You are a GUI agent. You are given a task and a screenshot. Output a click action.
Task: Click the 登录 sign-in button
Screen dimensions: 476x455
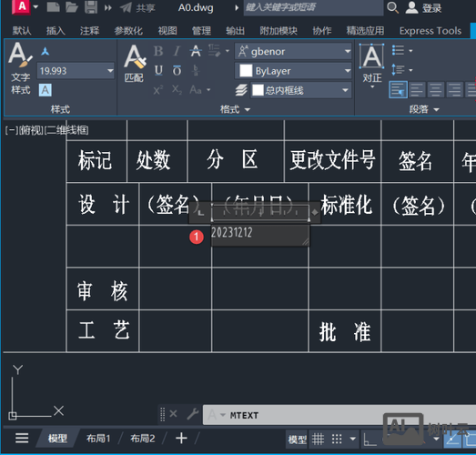point(424,8)
